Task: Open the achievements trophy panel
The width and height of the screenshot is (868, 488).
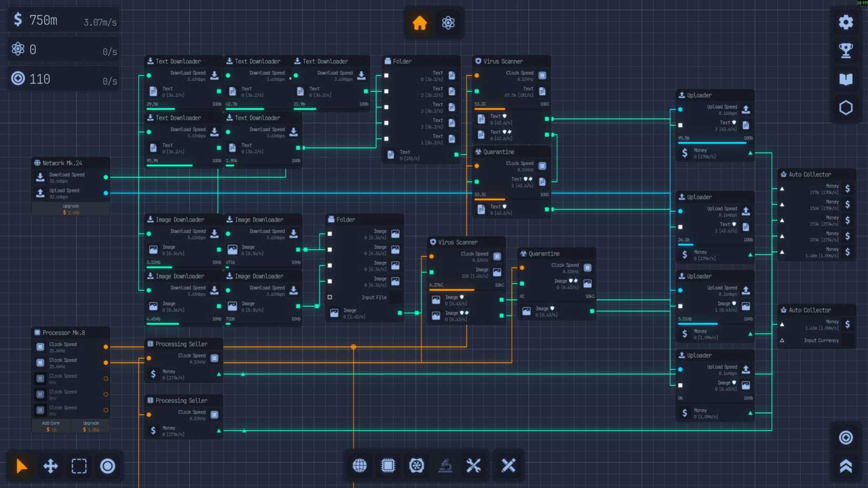Action: (845, 50)
